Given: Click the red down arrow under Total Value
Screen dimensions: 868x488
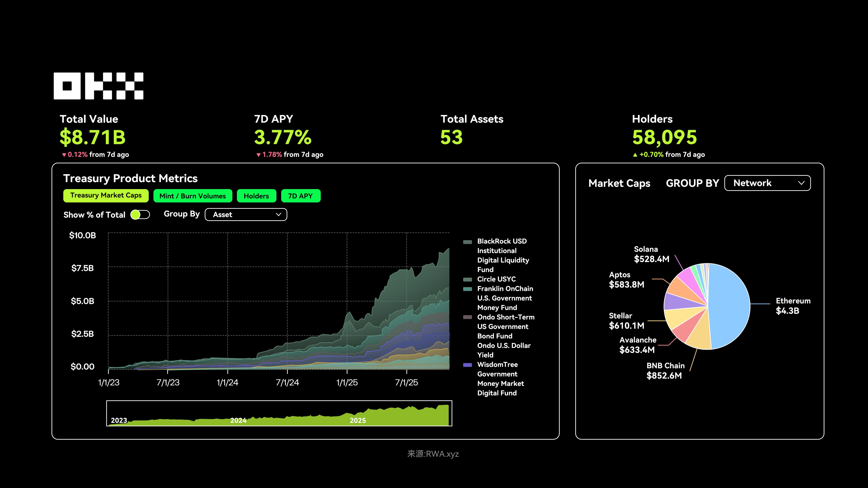Looking at the screenshot, I should 64,155.
